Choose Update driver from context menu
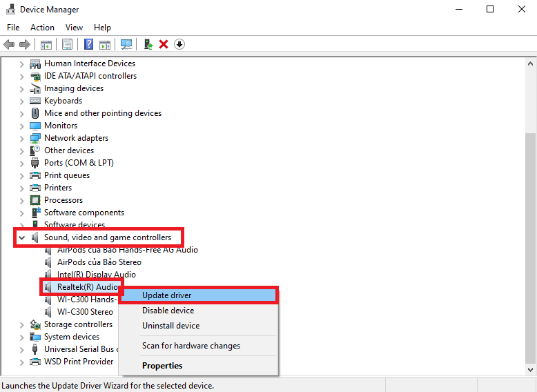The image size is (537, 392). [x=198, y=295]
